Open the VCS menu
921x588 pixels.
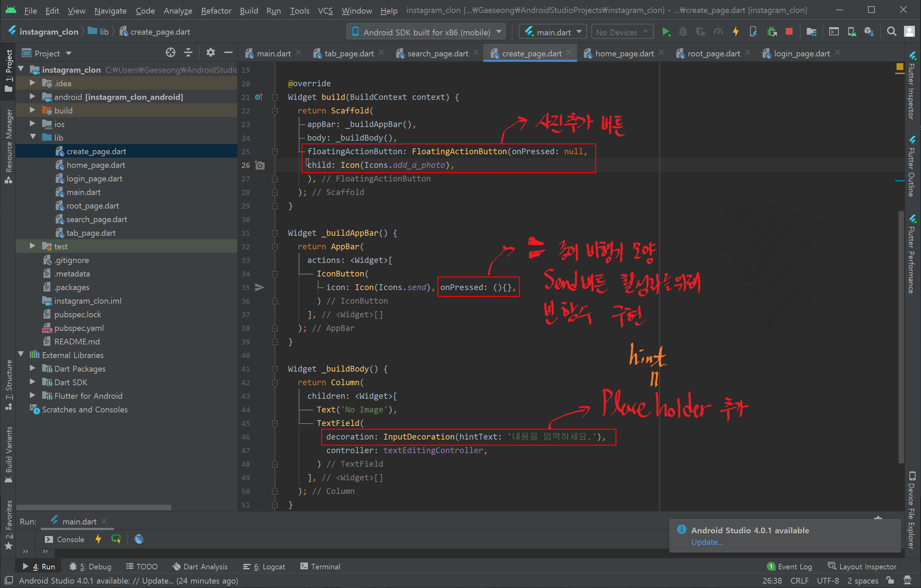coord(325,10)
